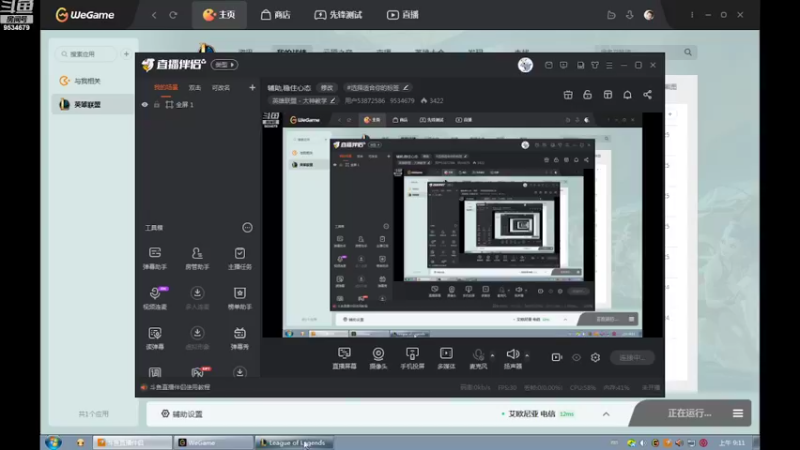Viewport: 800px width, 450px height.
Task: Add 摄像头 camera source
Action: (378, 358)
